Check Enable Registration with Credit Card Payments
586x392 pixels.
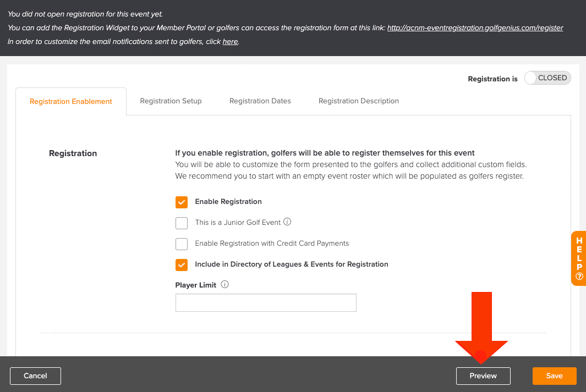pos(182,244)
